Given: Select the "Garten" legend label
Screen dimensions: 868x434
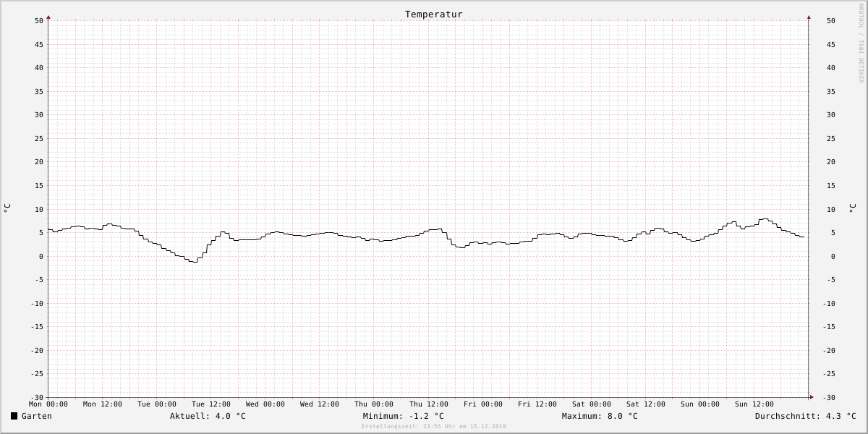Looking at the screenshot, I should coord(36,416).
